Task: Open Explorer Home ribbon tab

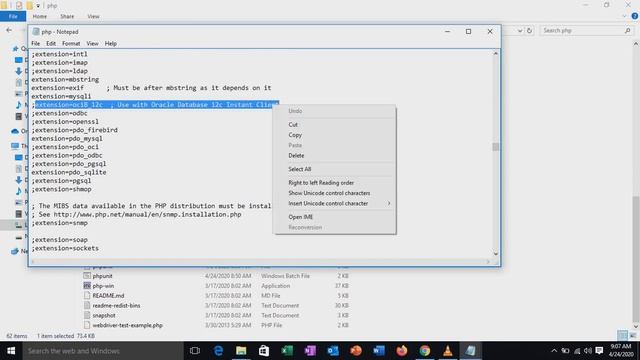Action: [x=40, y=16]
